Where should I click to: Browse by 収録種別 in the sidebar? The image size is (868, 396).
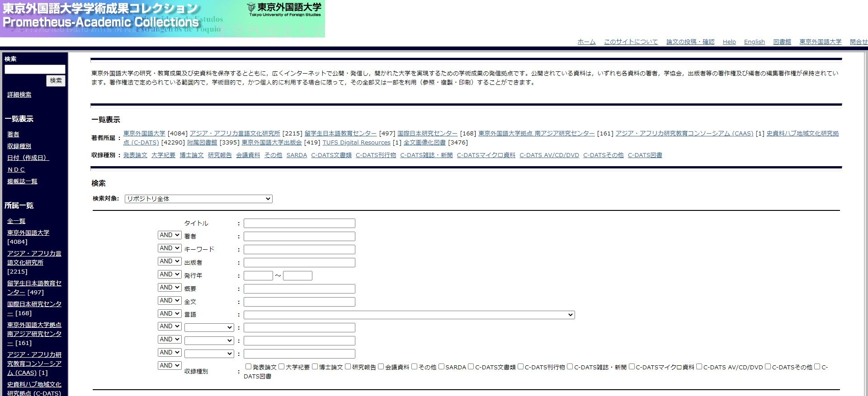(19, 146)
